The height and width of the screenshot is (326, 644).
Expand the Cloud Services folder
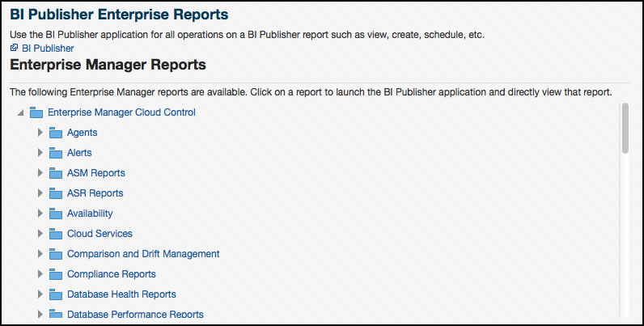coord(40,233)
